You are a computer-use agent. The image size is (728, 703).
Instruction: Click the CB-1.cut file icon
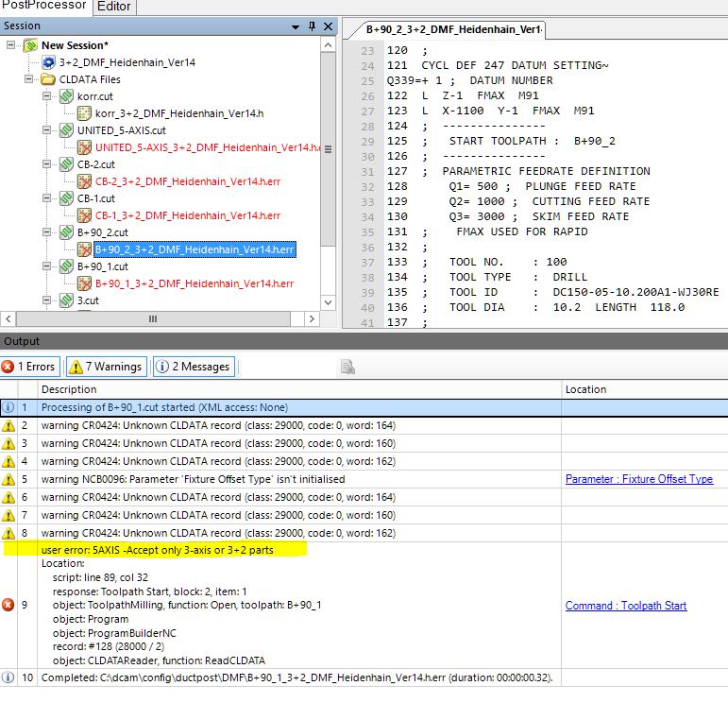(66, 197)
